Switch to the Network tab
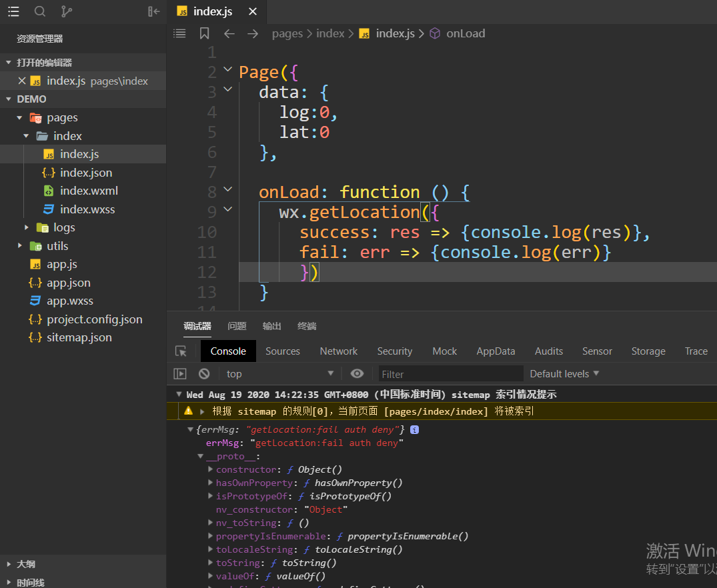Image resolution: width=717 pixels, height=588 pixels. (x=338, y=351)
